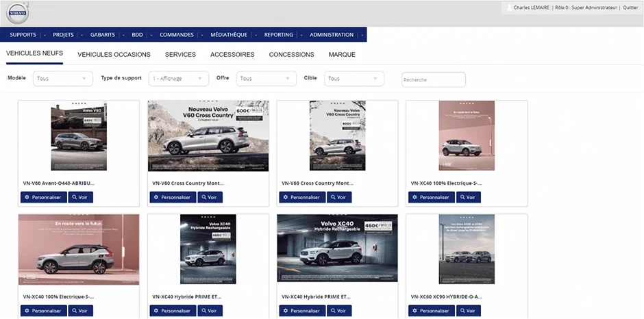Switch to the CONCESSIONS tab

pos(292,55)
